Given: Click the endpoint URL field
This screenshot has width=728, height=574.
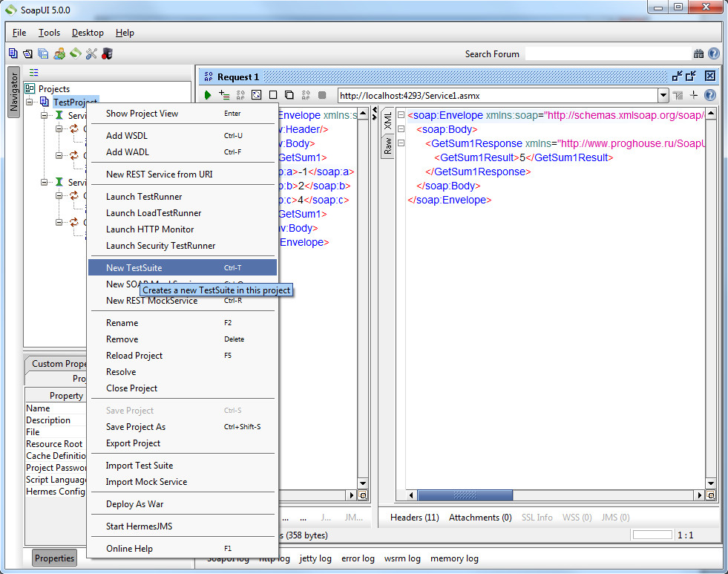Looking at the screenshot, I should [x=498, y=95].
